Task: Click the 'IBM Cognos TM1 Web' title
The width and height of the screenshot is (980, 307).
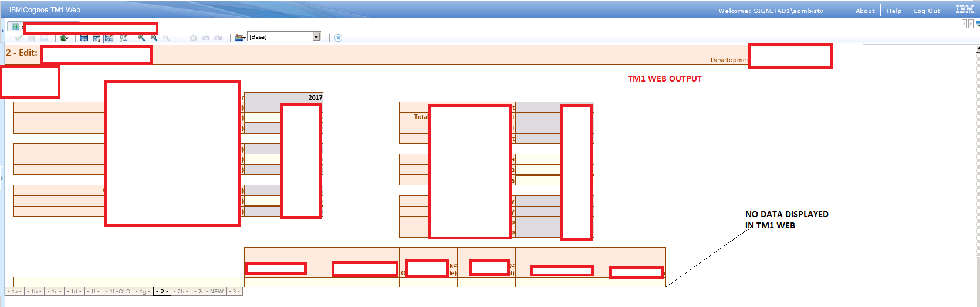Action: coord(45,10)
